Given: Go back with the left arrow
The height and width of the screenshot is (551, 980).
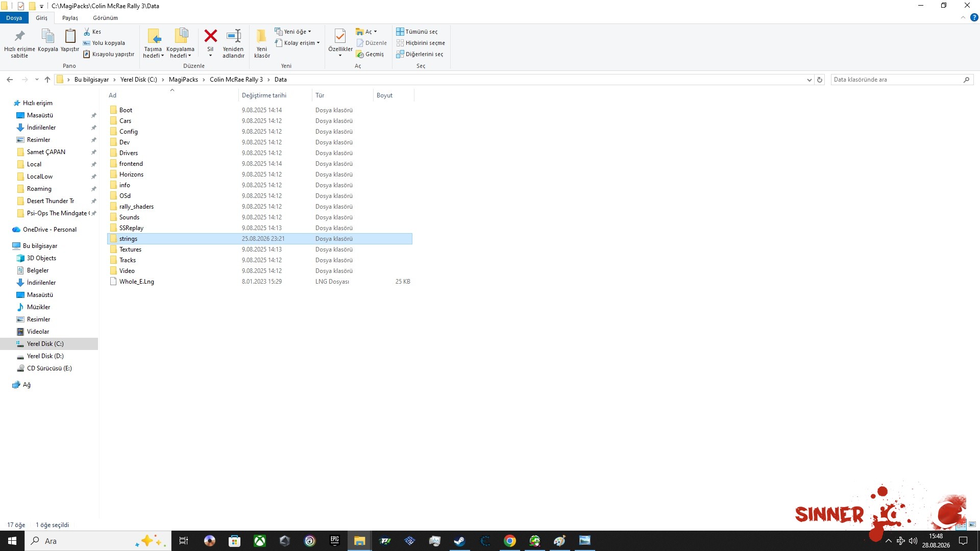Looking at the screenshot, I should pyautogui.click(x=10, y=80).
